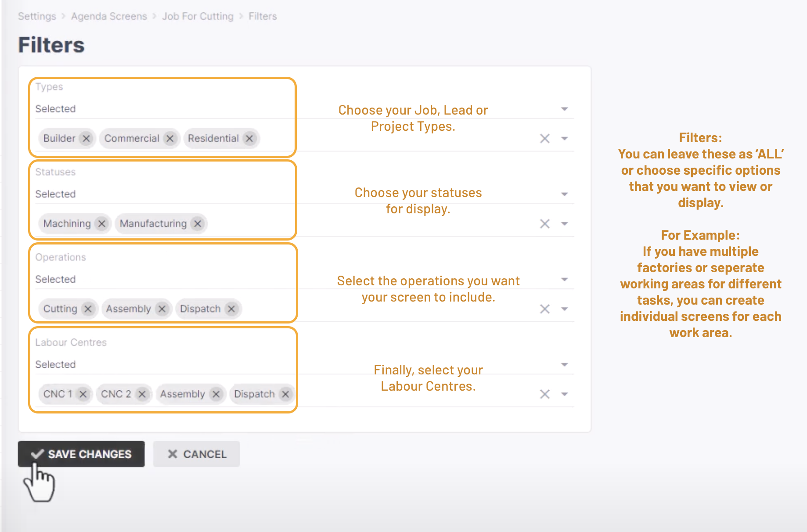Remove the Builder chip from Types
Image resolution: width=807 pixels, height=532 pixels.
[86, 139]
